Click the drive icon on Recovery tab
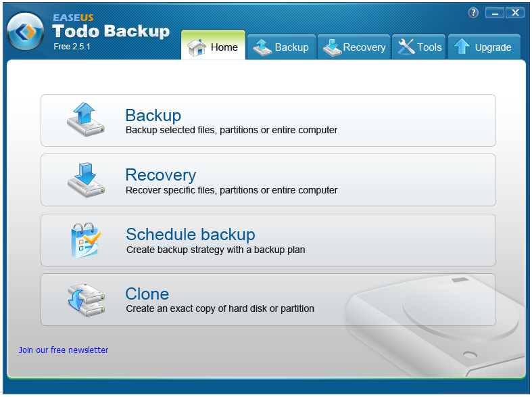532x397 pixels. pyautogui.click(x=332, y=47)
